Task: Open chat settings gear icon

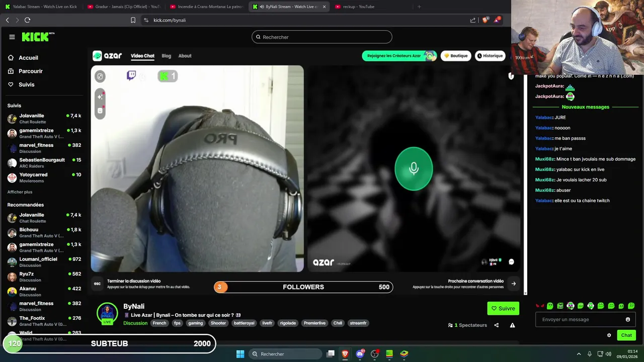Action: click(609, 335)
